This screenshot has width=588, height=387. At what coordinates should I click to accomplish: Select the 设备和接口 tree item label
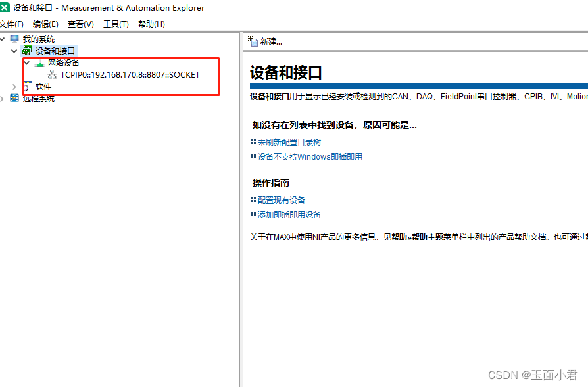(x=55, y=51)
